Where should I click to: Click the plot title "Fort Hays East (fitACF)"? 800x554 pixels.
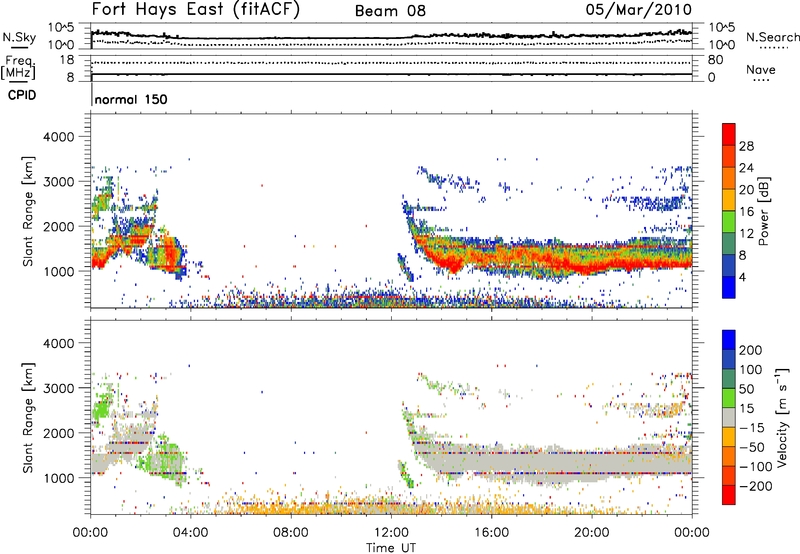(x=195, y=10)
